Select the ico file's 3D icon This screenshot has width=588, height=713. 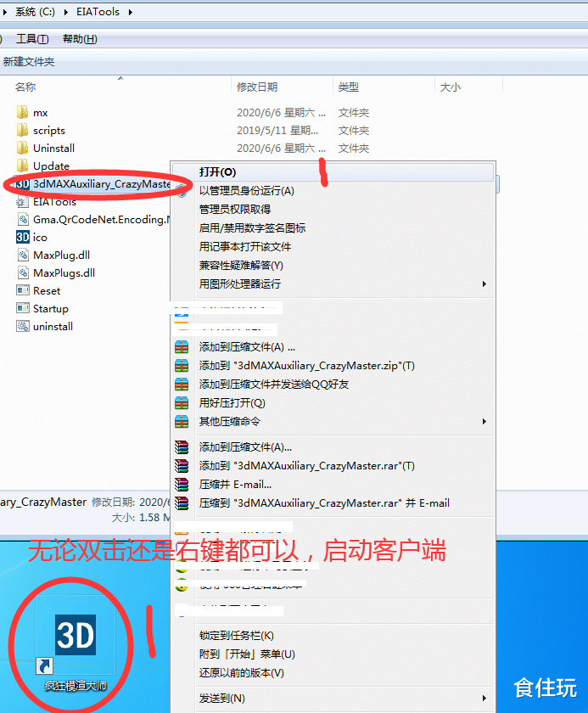(23, 237)
